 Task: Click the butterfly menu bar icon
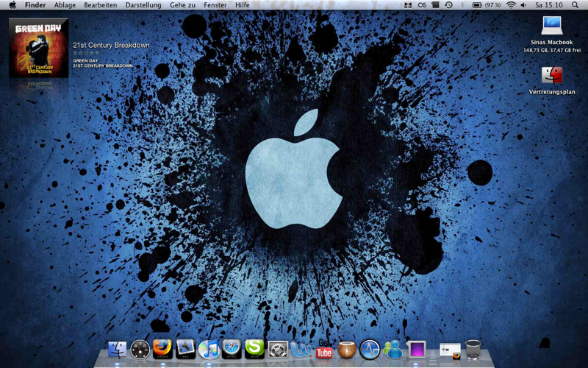click(x=409, y=5)
